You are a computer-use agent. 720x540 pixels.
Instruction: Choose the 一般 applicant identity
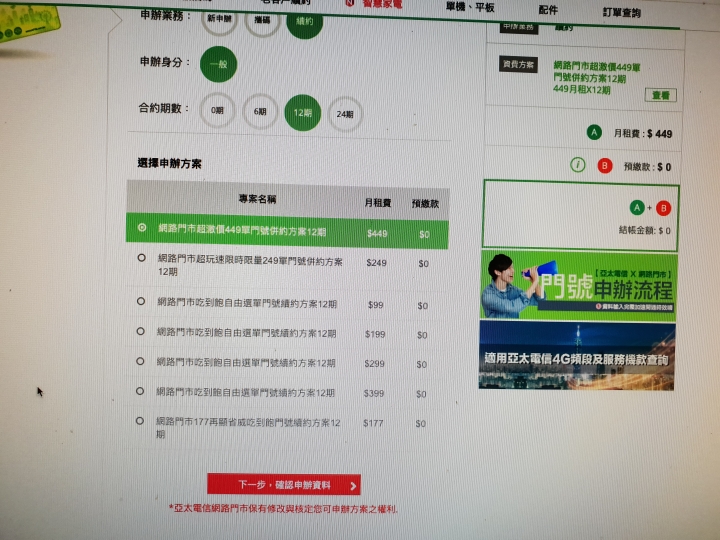tap(219, 64)
